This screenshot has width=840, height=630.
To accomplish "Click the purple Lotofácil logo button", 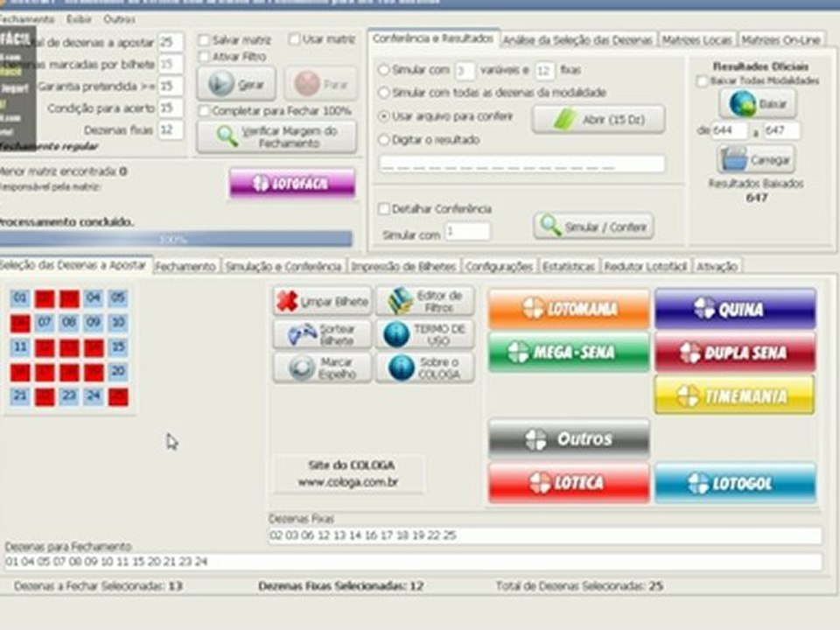I will (292, 183).
